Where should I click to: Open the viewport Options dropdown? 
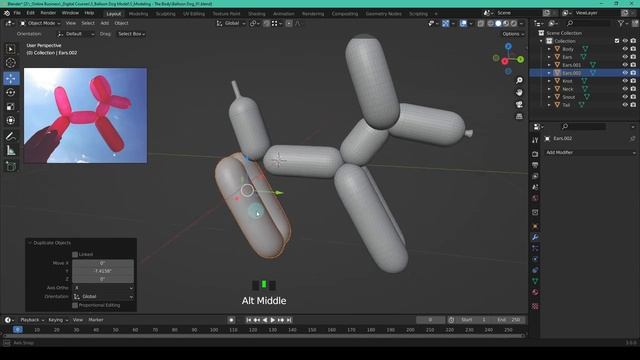pyautogui.click(x=513, y=34)
